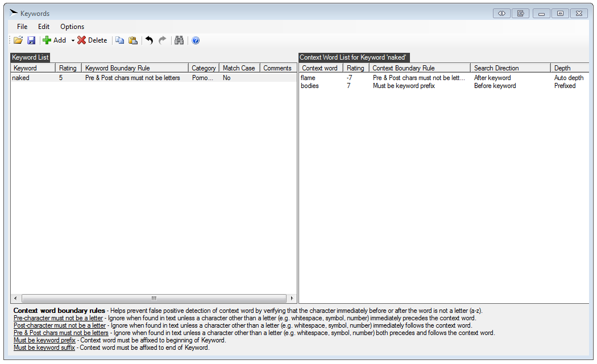Open a keywords file
Screen dimensions: 597x364
pos(18,40)
